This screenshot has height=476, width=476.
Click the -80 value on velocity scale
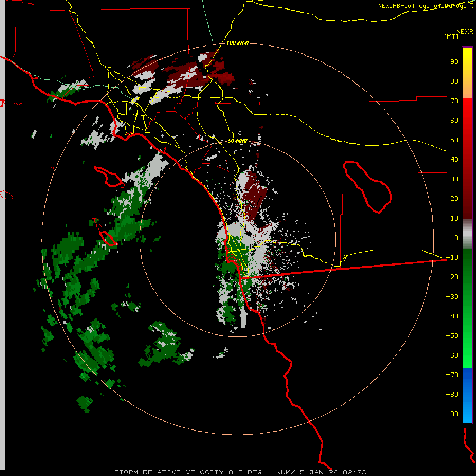452,395
